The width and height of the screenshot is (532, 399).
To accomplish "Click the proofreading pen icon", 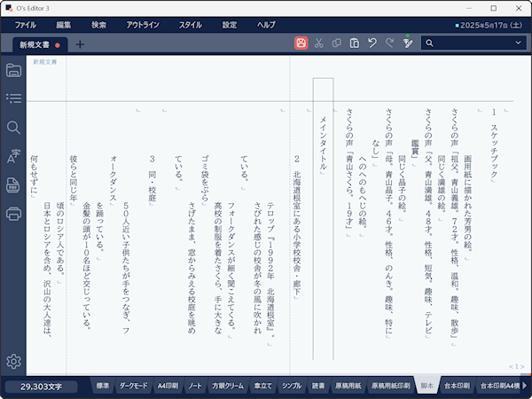I will (408, 43).
